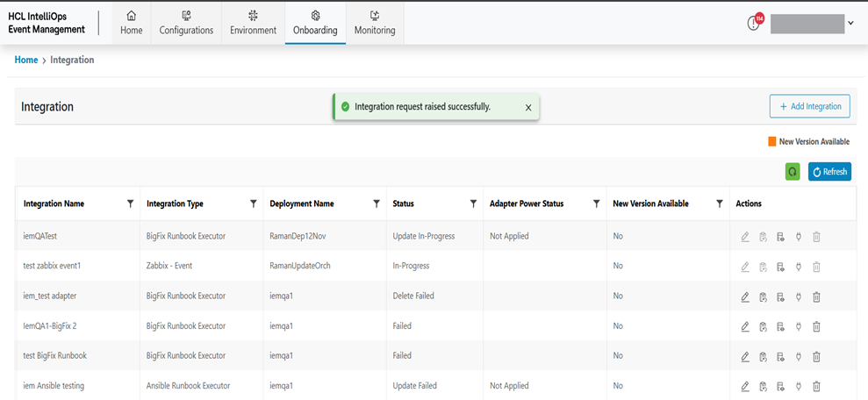868x400 pixels.
Task: Open the Status column filter
Action: (473, 204)
